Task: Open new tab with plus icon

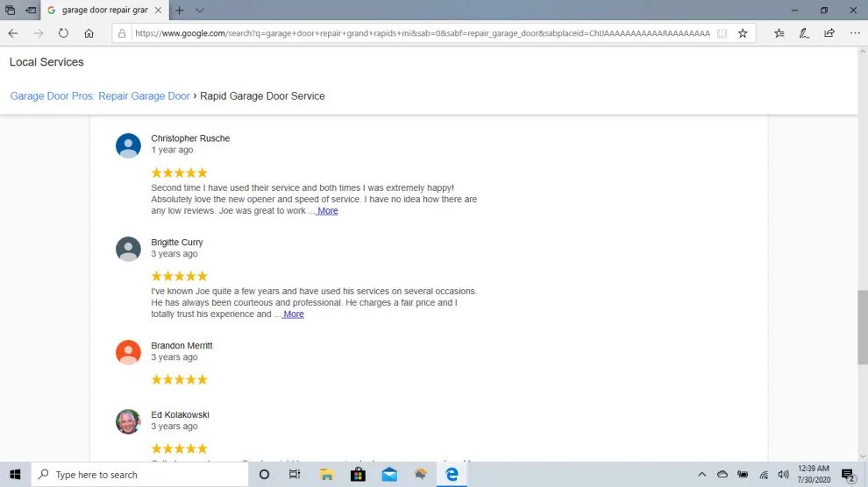Action: pos(180,10)
